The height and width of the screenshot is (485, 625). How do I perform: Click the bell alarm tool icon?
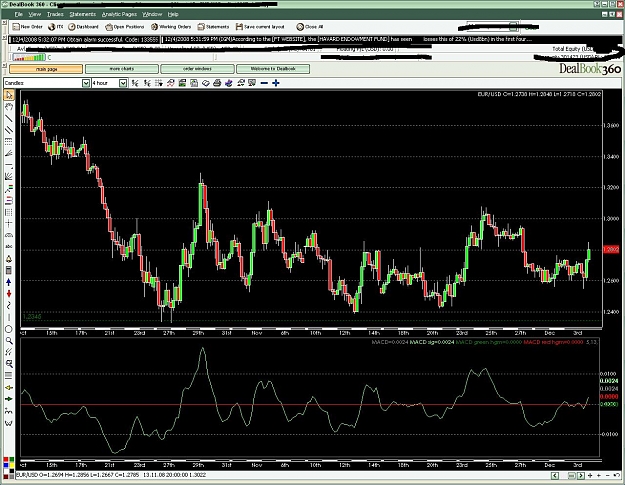[x=8, y=259]
